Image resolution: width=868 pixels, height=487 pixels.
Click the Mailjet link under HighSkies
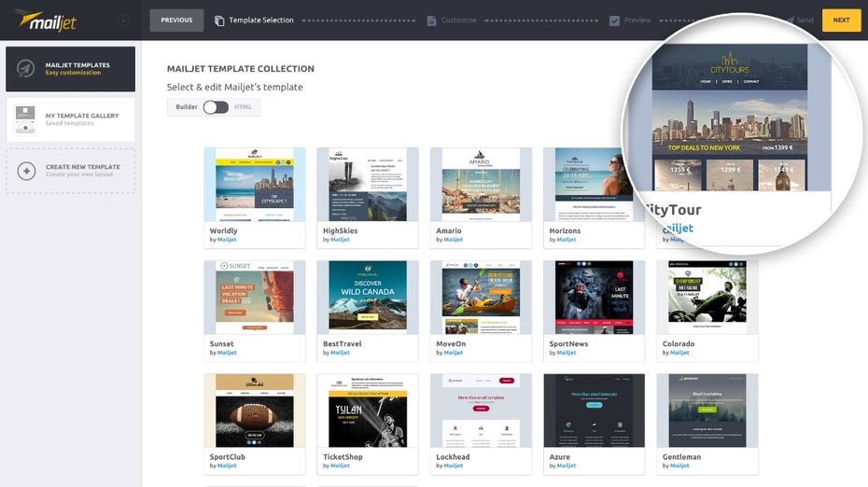[340, 240]
